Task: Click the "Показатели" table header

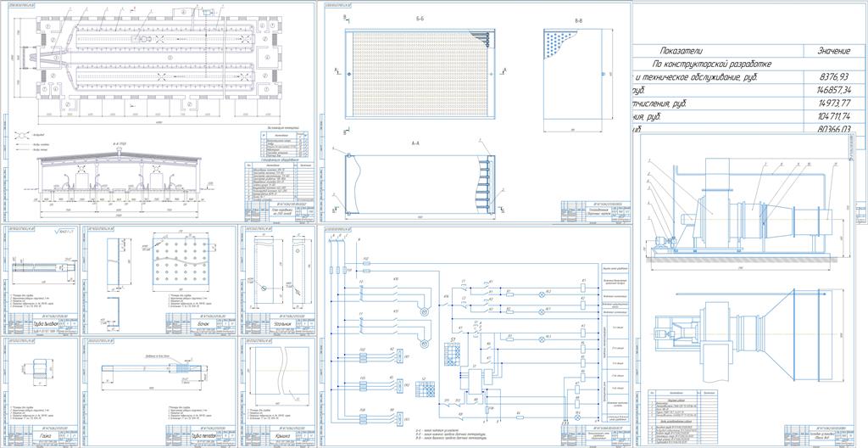Action: pos(681,50)
